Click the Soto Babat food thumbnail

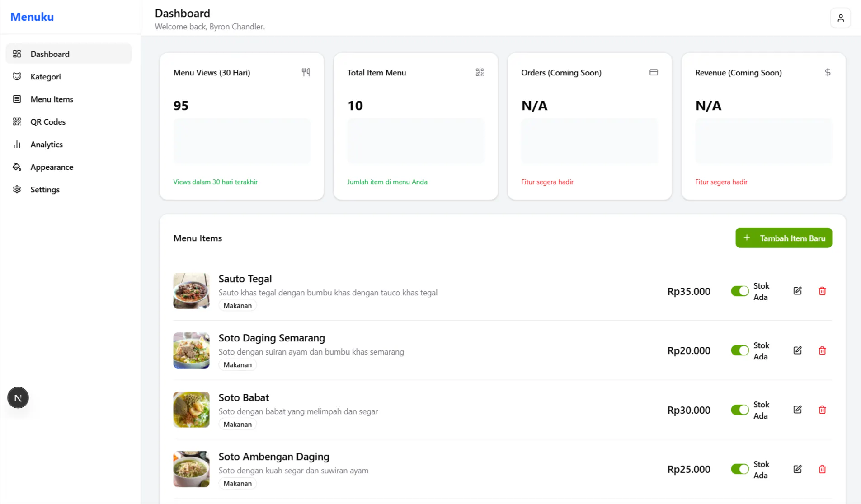[x=191, y=410]
